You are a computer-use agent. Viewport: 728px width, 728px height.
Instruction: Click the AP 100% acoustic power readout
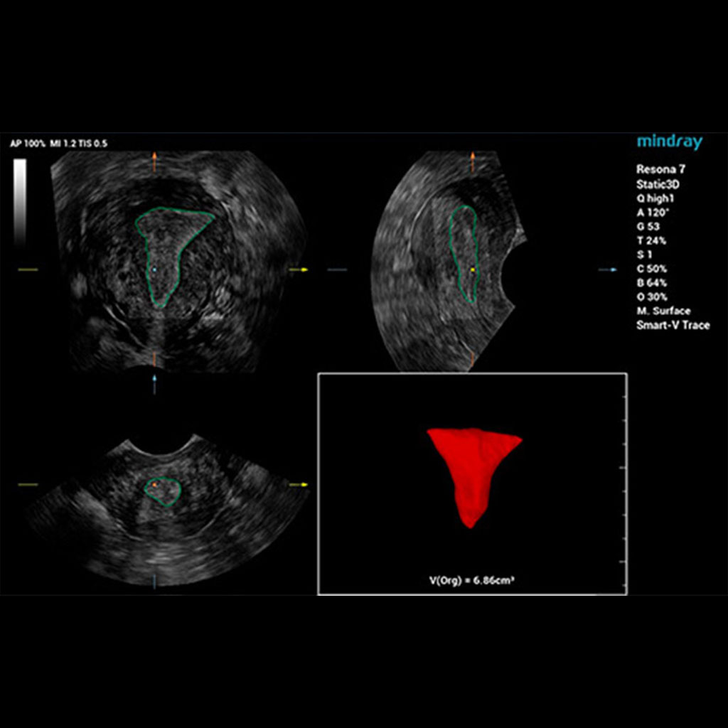pos(28,144)
